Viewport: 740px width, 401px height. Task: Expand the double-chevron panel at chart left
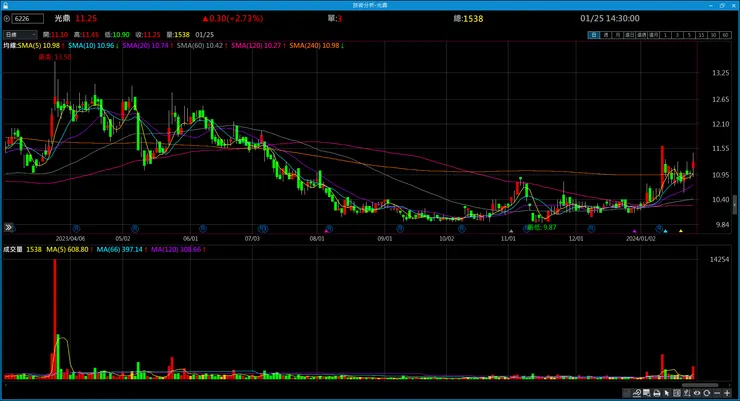(8, 227)
